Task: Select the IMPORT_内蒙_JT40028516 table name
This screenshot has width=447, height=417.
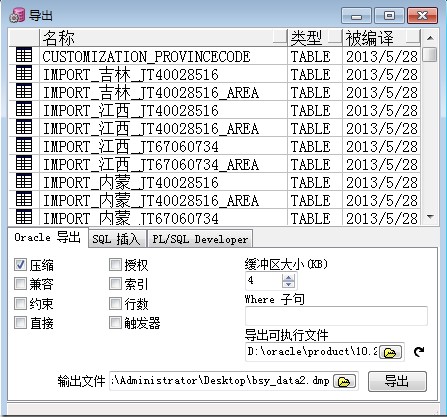Action: [x=131, y=182]
